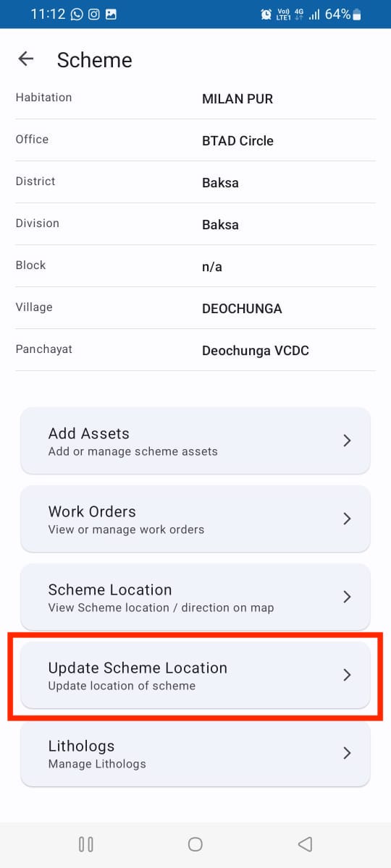This screenshot has height=868, width=391.
Task: Tap the back arrow next to Scheme
Action: pyautogui.click(x=26, y=59)
